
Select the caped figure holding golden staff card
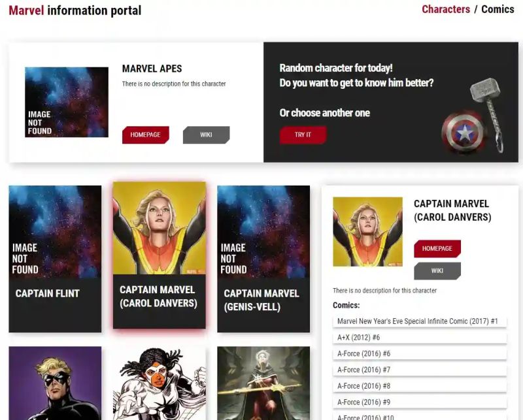263,383
